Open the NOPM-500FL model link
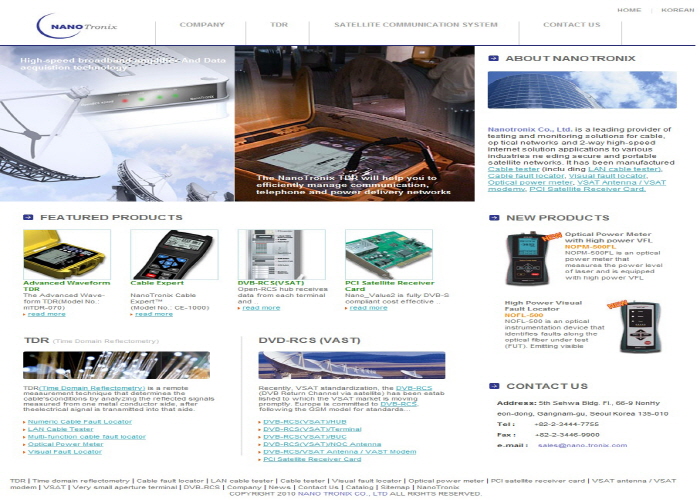700x500 pixels. pyautogui.click(x=590, y=246)
